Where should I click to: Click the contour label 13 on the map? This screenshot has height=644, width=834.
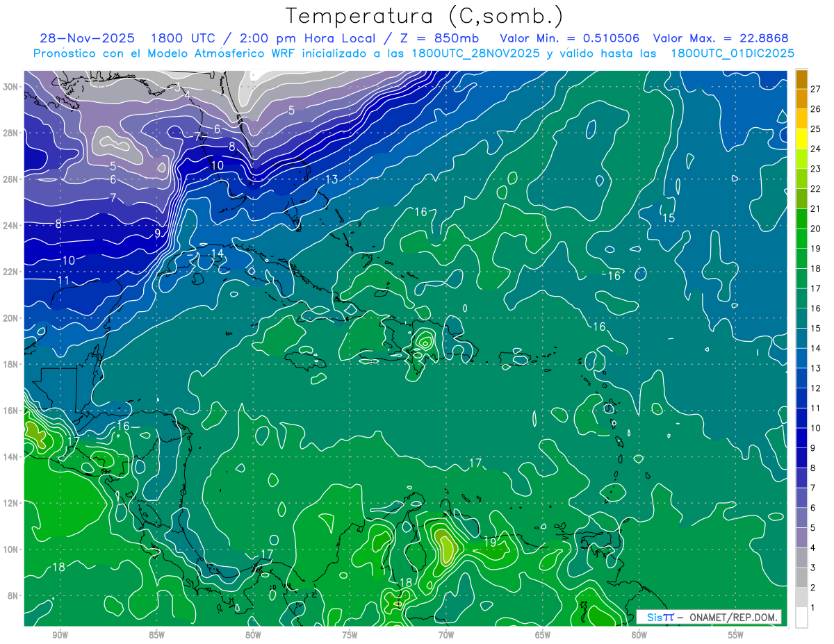pyautogui.click(x=332, y=180)
